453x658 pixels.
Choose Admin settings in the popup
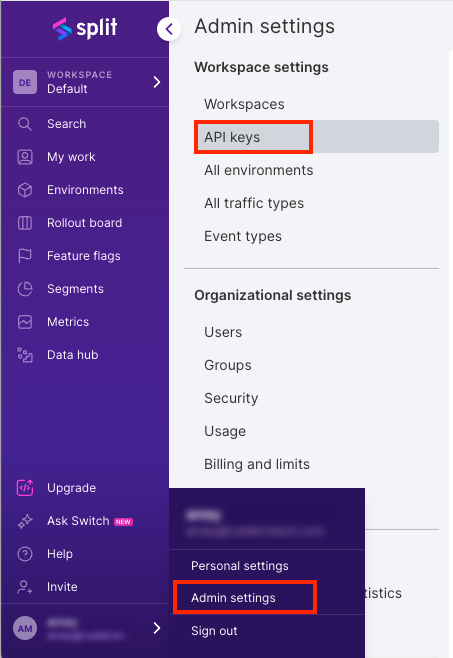point(233,598)
